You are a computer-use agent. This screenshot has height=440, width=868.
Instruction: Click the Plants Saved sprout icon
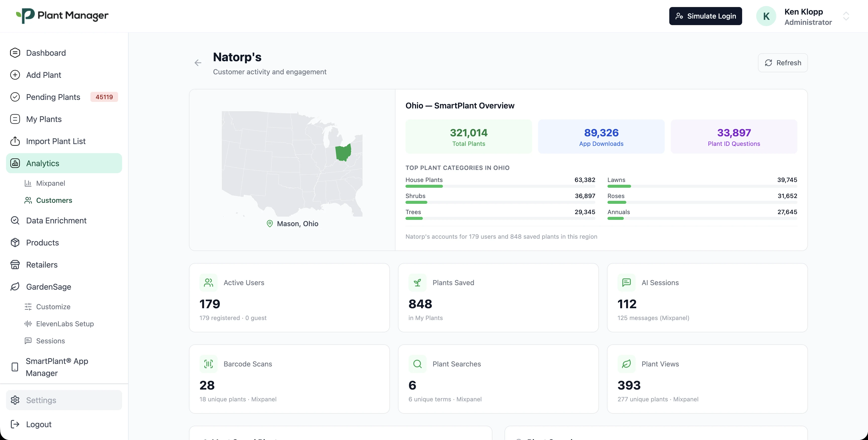(418, 282)
